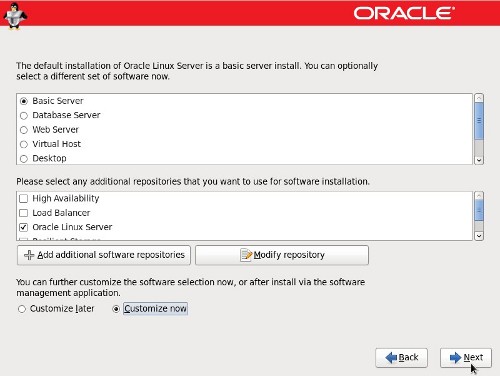Image resolution: width=500 pixels, height=376 pixels.
Task: Click the blue right arrow Next icon
Action: tap(455, 358)
